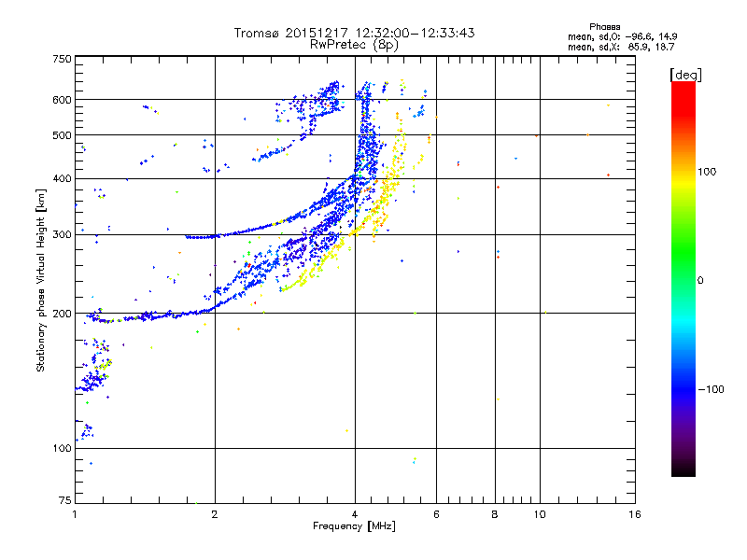Click the colorbar '100' tick label
This screenshot has width=747, height=560.
point(707,172)
